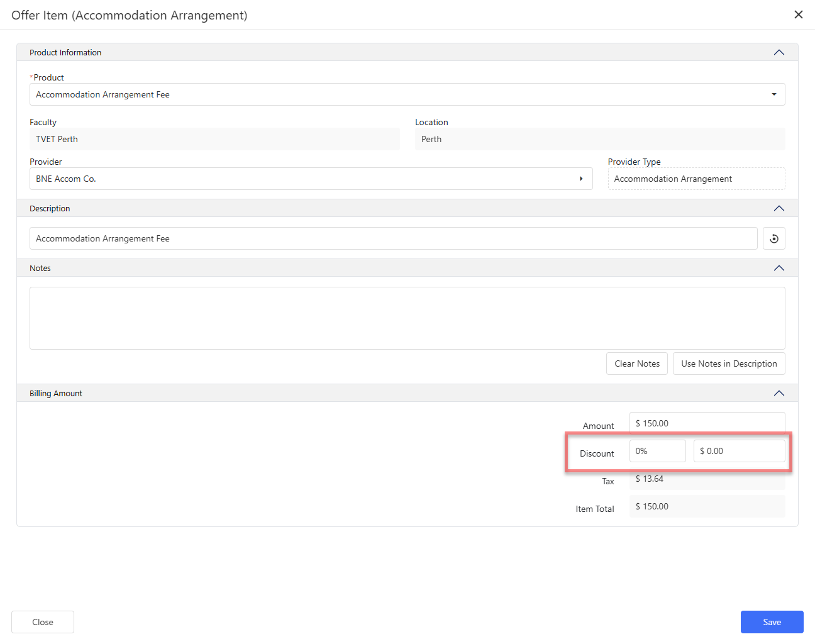
Task: Click the Discount label
Action: (x=597, y=453)
